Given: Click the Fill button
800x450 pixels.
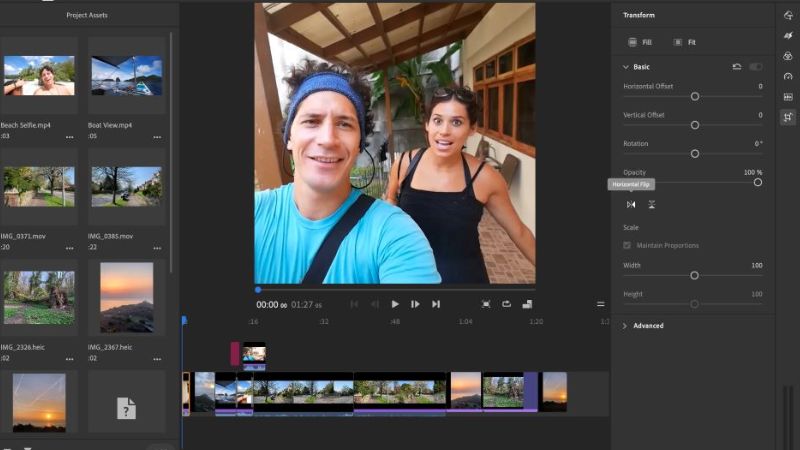Looking at the screenshot, I should click(640, 43).
